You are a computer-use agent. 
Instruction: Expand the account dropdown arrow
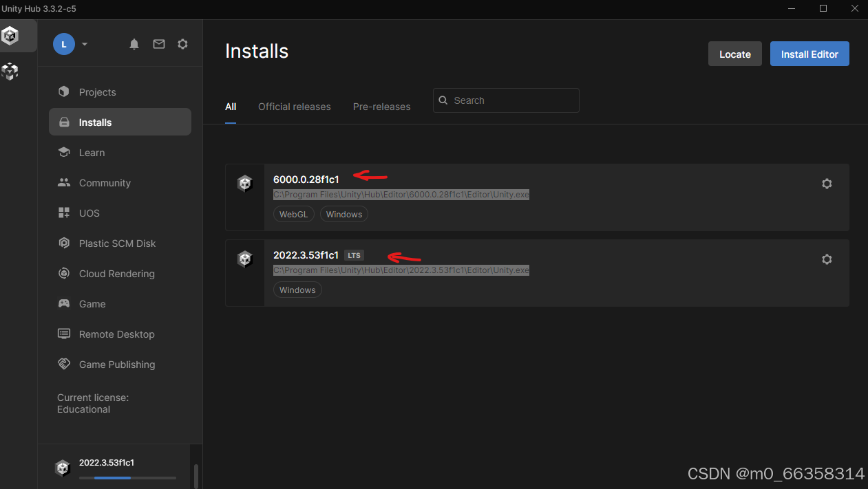[85, 44]
